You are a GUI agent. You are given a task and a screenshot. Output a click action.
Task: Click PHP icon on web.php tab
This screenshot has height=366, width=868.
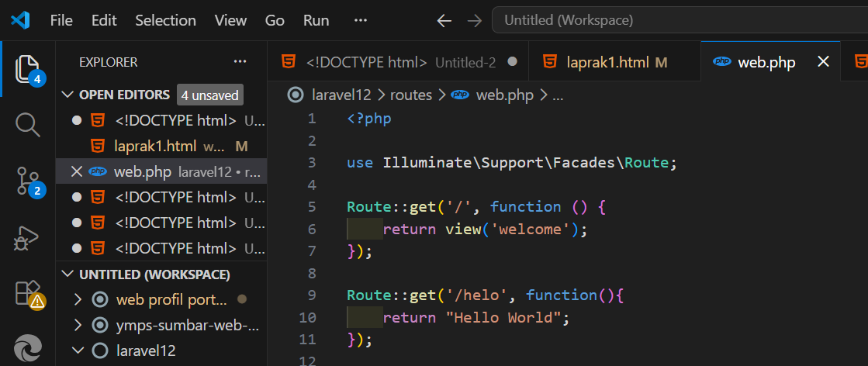(x=722, y=62)
